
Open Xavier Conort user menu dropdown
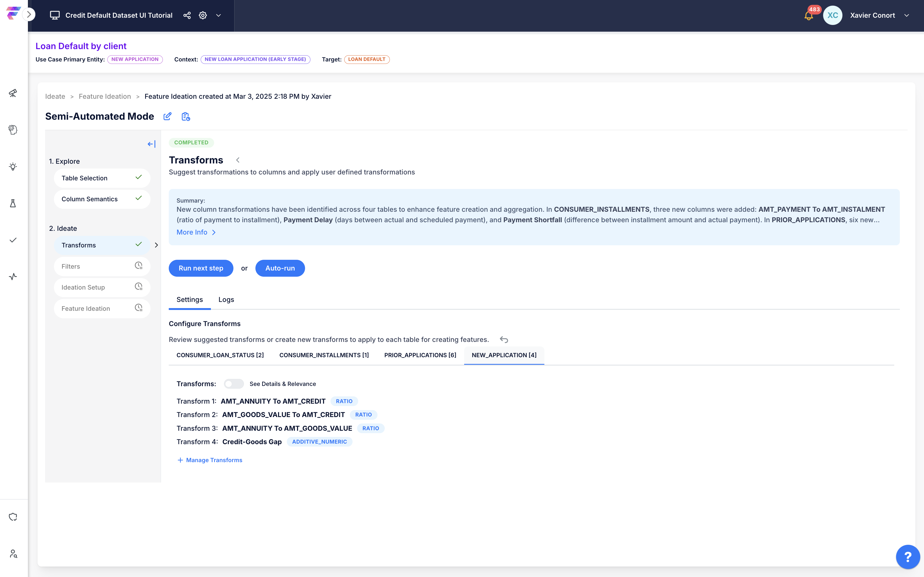click(907, 15)
